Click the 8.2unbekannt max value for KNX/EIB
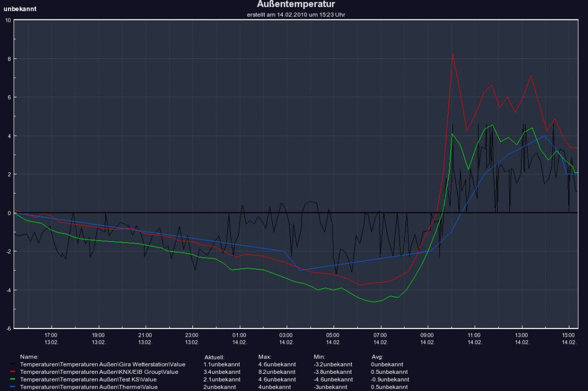 tap(276, 372)
